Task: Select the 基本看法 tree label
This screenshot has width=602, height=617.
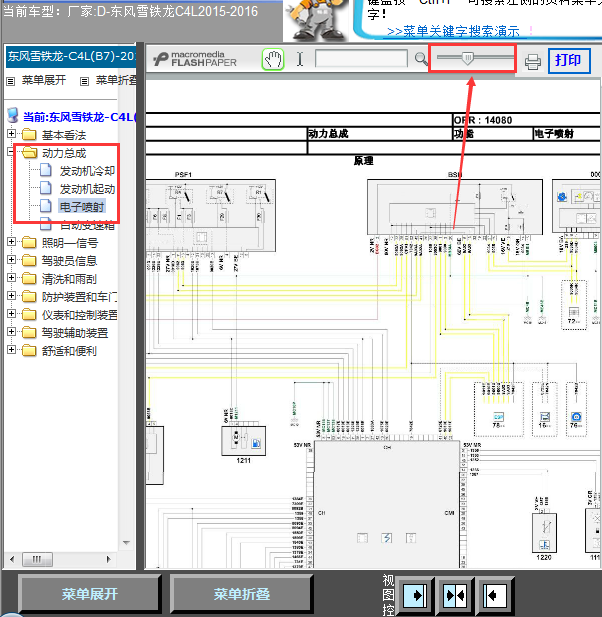Action: 64,135
